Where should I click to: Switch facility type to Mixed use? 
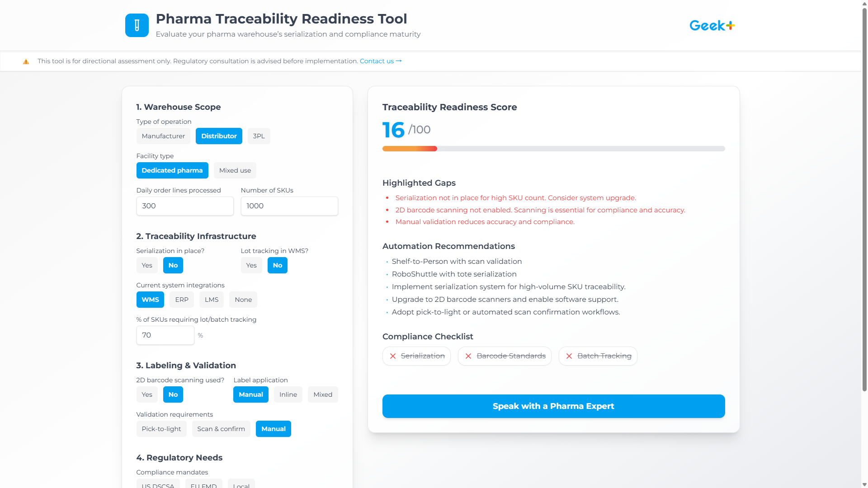235,170
